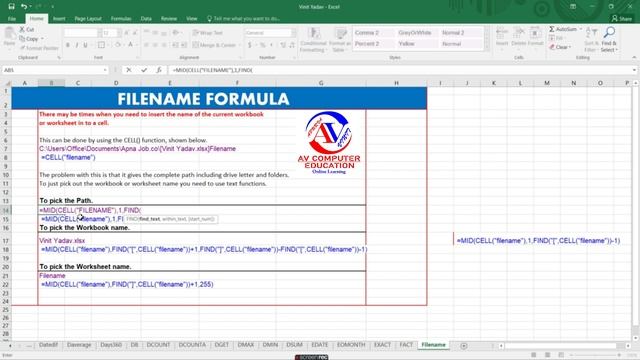Viewport: 640px width, 360px height.
Task: Open the DCOUNT sheet tab
Action: coord(158,345)
